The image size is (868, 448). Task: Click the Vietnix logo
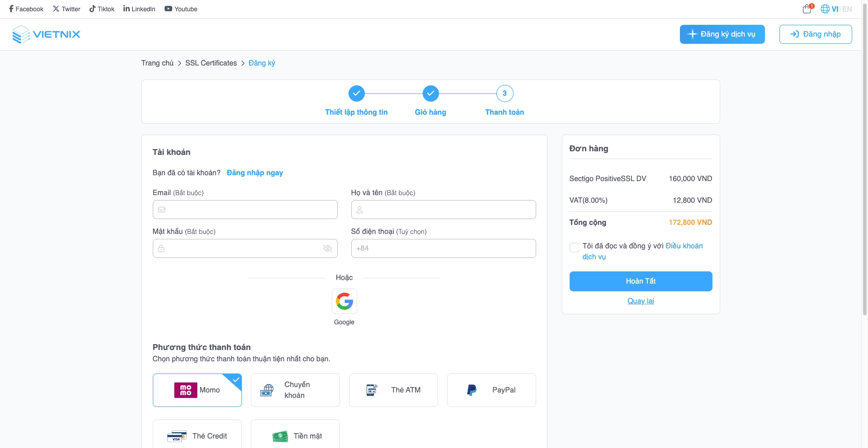[47, 34]
